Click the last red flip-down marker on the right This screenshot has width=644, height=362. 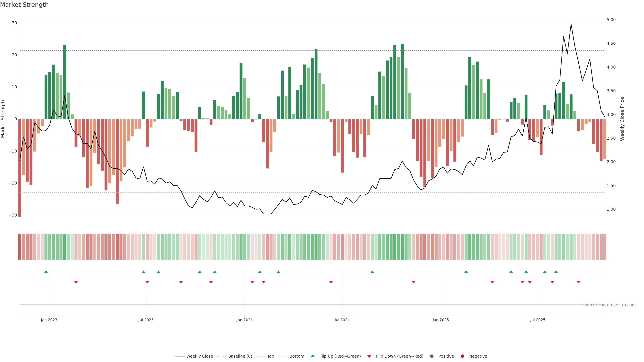[578, 282]
